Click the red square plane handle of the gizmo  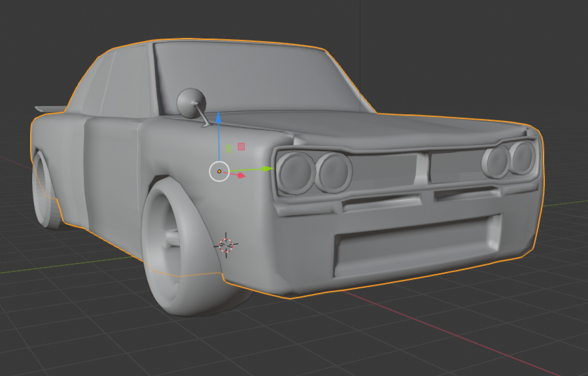pyautogui.click(x=241, y=146)
